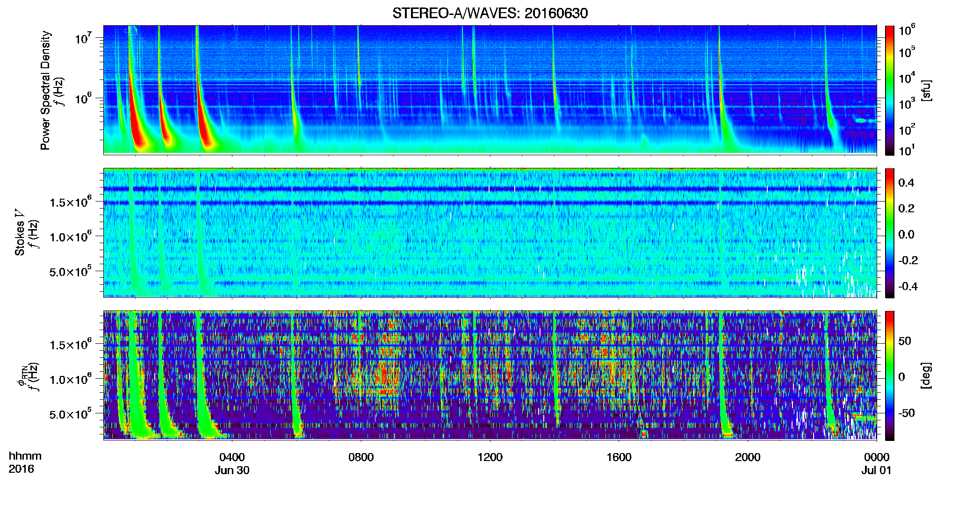Click the "0400" time axis label
Screen dimensions: 980x505
tap(232, 457)
